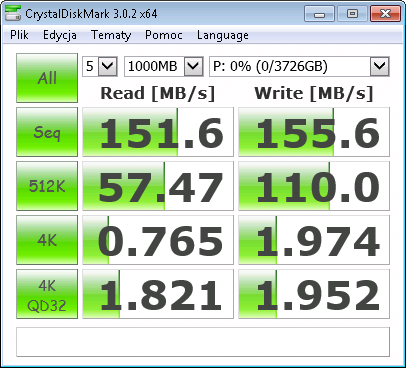
Task: Click the empty comment field at bottom
Action: point(203,342)
